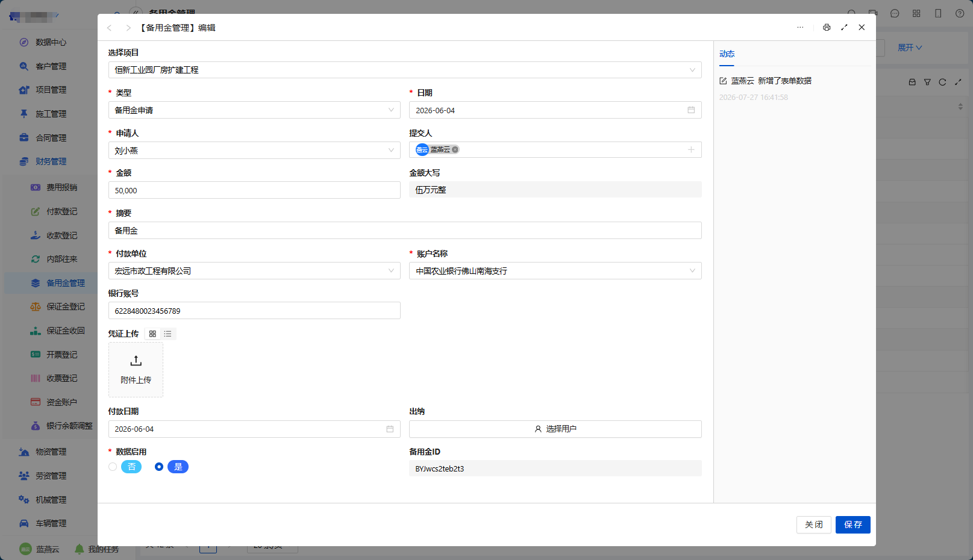Screen dimensions: 973x560
Task: Open 合同管理 in the sidebar
Action: [x=51, y=138]
